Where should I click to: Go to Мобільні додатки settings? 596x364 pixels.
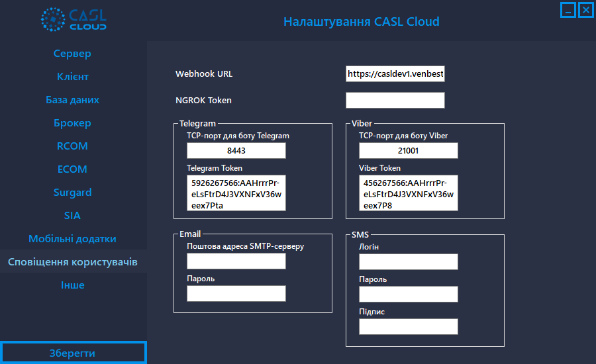click(x=72, y=239)
